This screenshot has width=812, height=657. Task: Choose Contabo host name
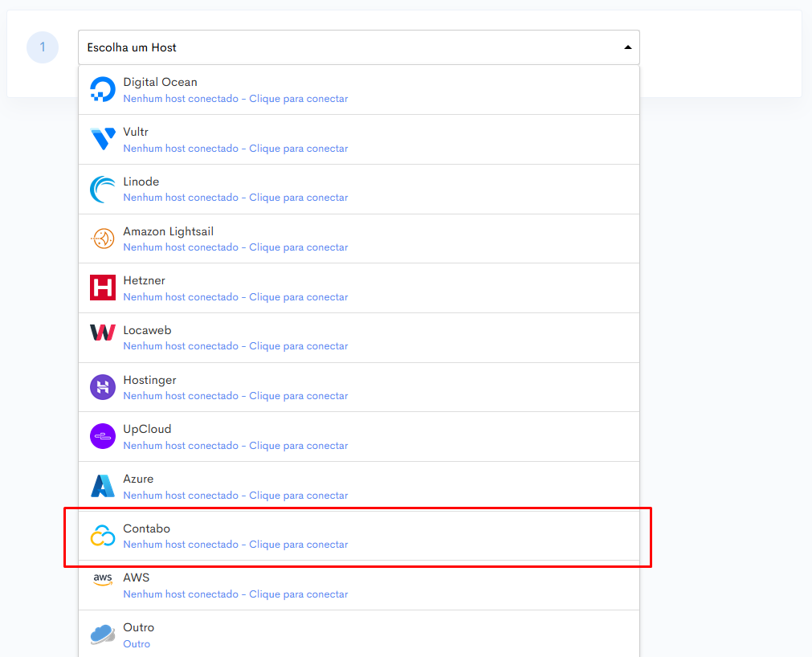tap(146, 528)
